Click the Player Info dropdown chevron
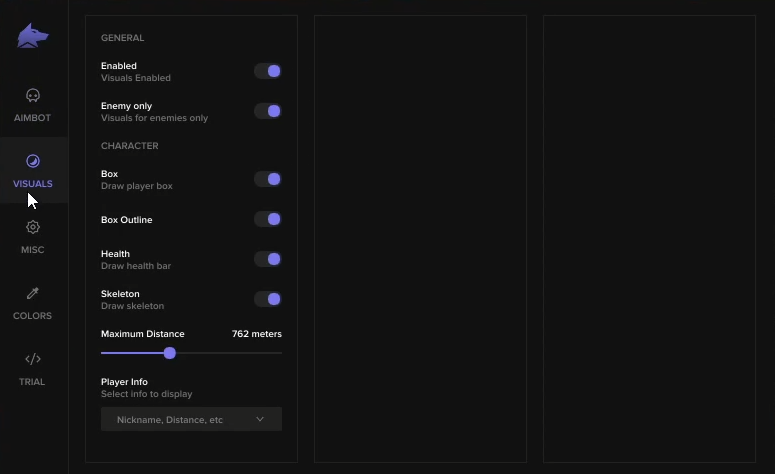775x474 pixels. point(260,420)
